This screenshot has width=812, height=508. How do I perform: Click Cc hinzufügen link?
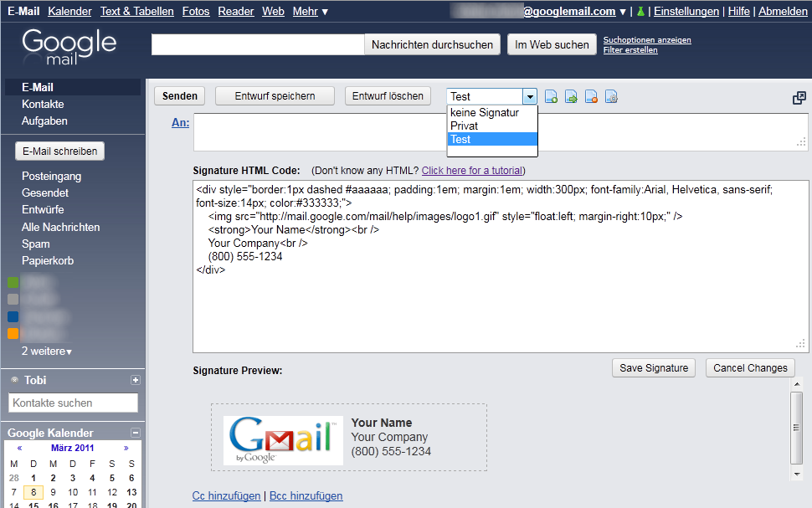tap(226, 495)
